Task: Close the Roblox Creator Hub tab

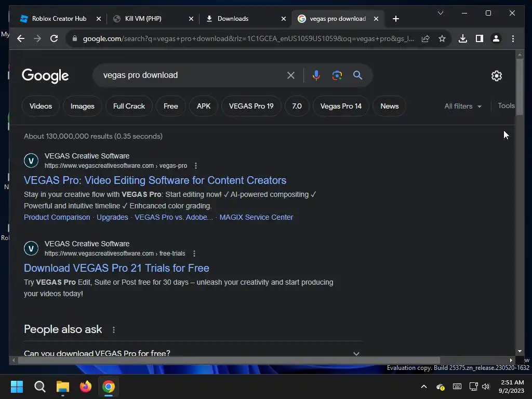Action: [99, 19]
